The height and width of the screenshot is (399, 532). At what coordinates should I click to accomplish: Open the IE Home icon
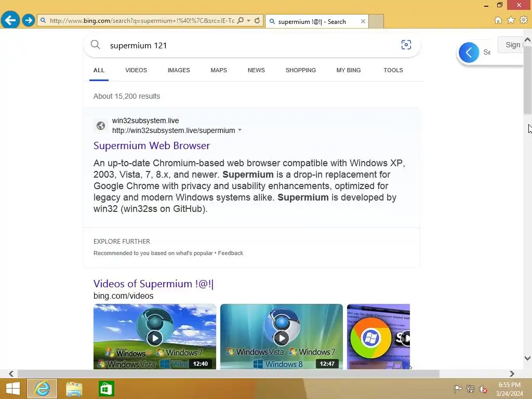pos(498,20)
